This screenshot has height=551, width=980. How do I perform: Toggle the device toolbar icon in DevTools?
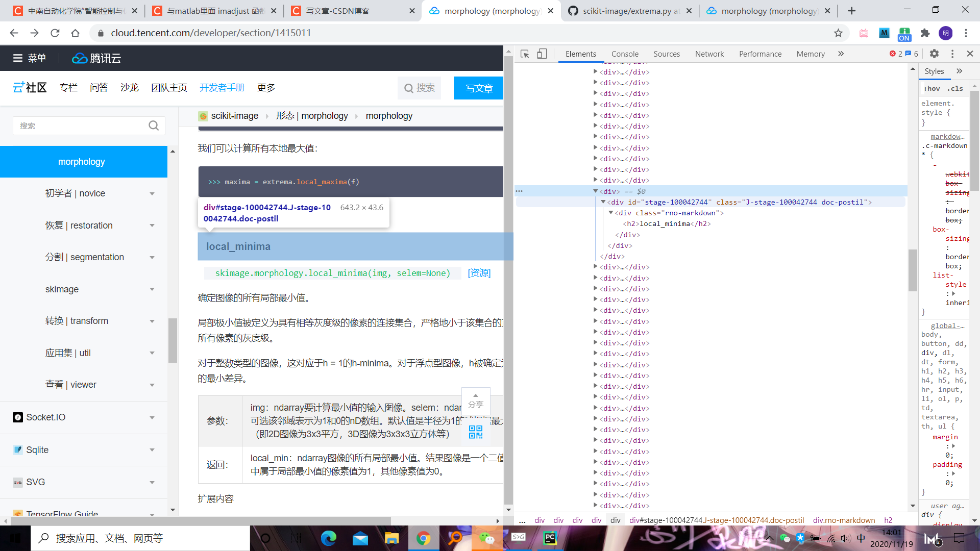(x=542, y=54)
